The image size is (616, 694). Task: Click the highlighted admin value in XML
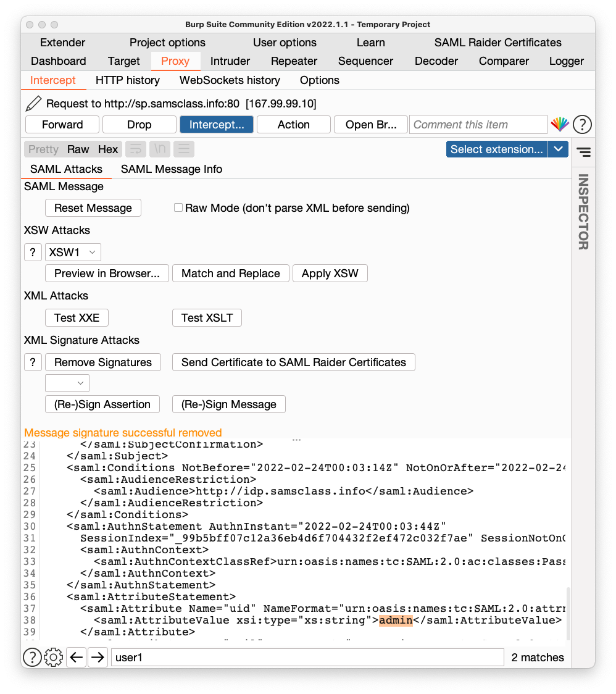396,620
